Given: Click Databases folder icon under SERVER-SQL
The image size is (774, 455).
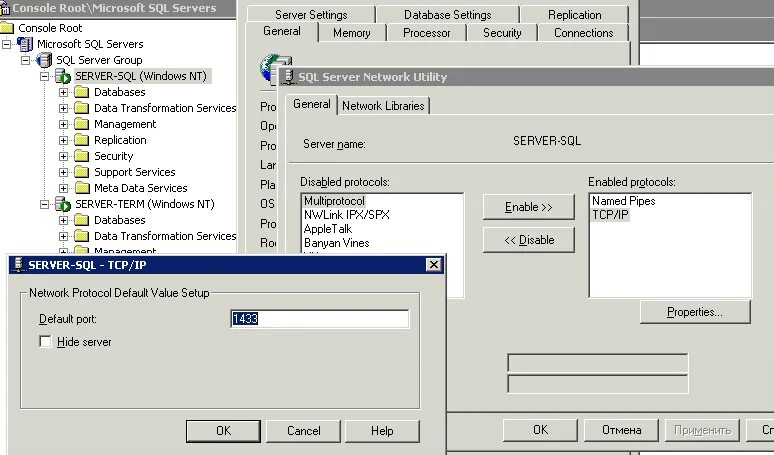Looking at the screenshot, I should click(81, 92).
